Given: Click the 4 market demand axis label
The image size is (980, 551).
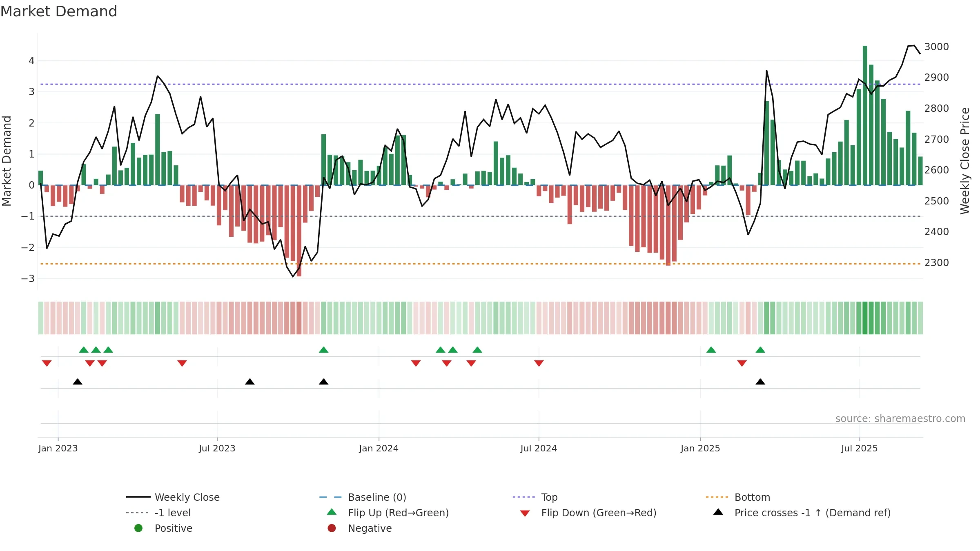Looking at the screenshot, I should coord(31,61).
